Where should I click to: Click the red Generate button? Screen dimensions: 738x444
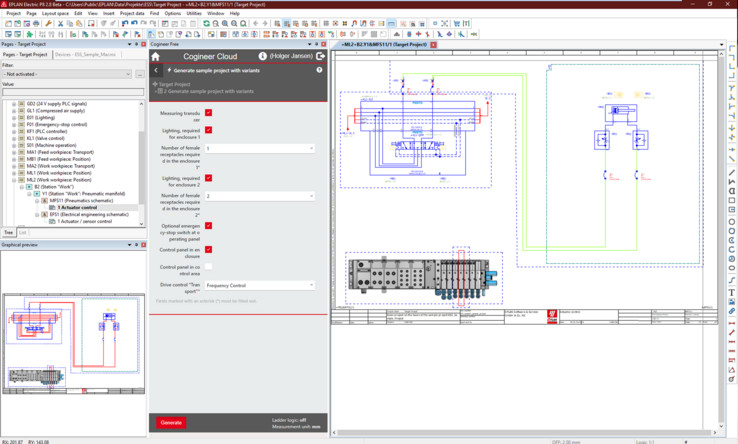(171, 423)
